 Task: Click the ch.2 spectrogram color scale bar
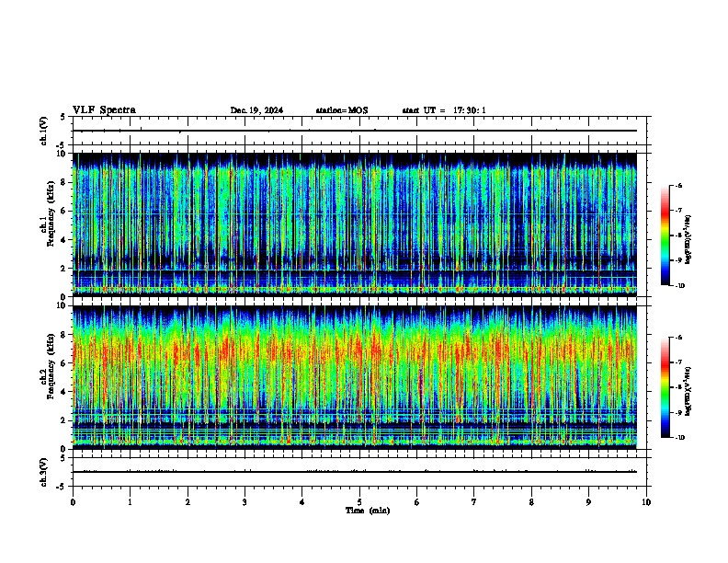[665, 387]
